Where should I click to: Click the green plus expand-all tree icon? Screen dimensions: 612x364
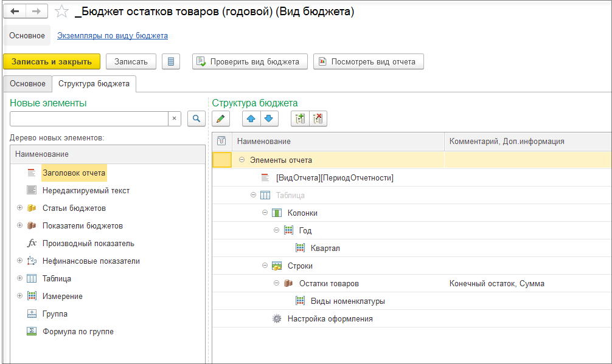click(x=300, y=119)
